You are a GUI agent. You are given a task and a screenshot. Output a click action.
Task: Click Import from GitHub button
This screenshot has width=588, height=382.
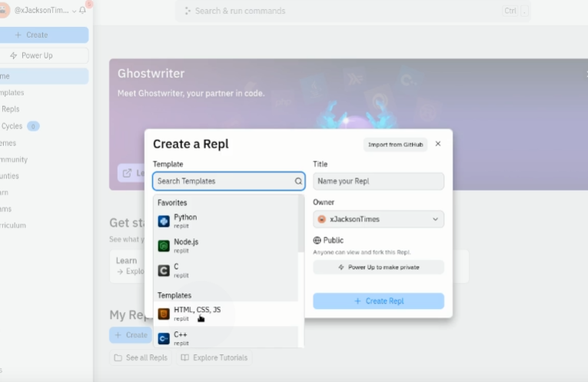[x=395, y=144]
